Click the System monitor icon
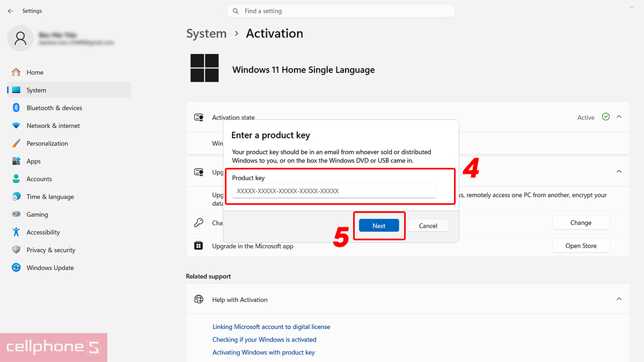644x362 pixels. (x=16, y=90)
